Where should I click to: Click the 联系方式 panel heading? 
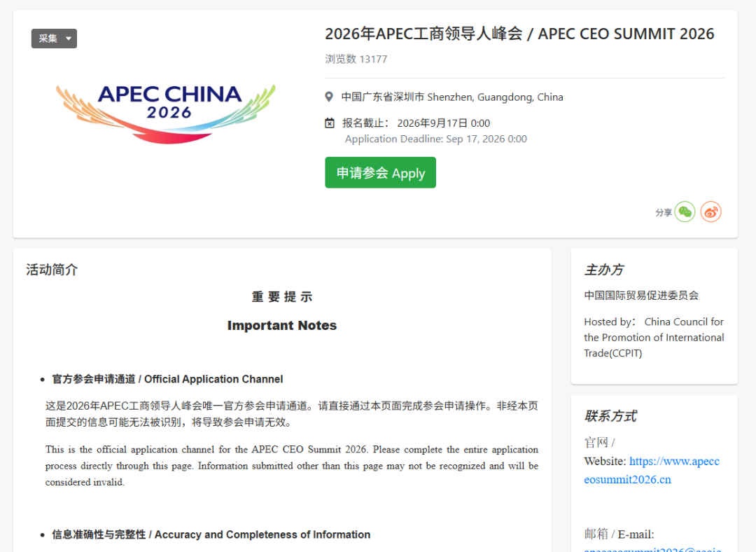click(x=610, y=416)
